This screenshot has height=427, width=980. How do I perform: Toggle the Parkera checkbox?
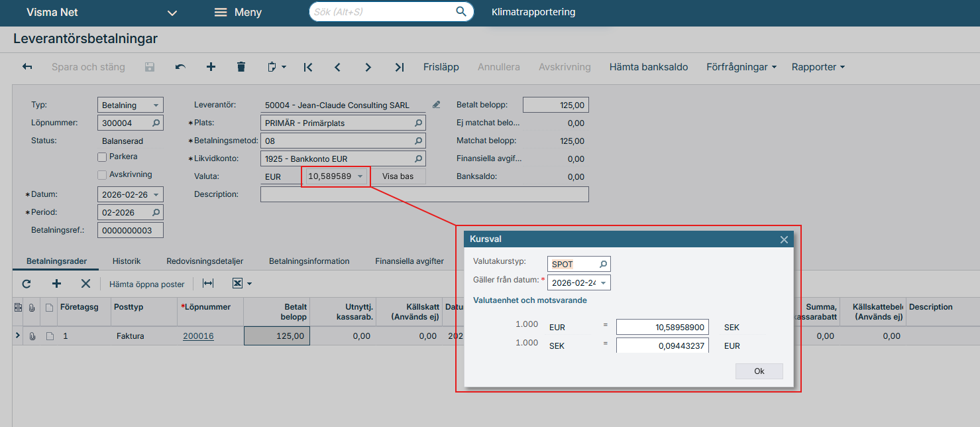102,157
